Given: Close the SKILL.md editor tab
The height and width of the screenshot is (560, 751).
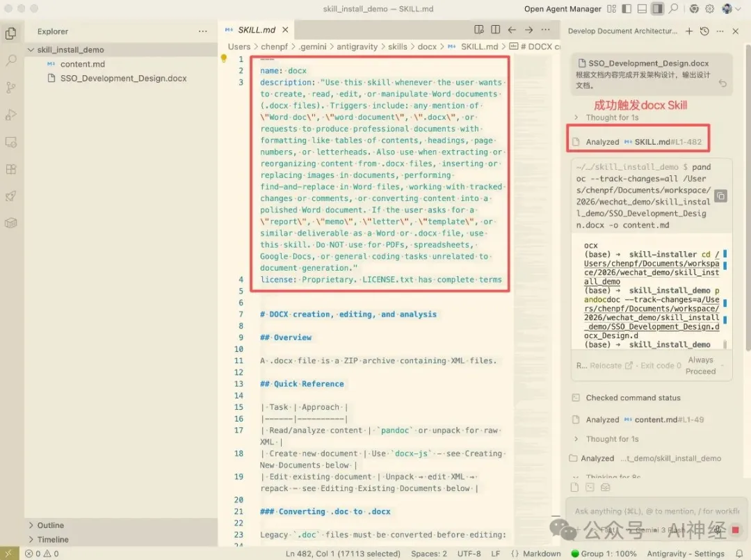Looking at the screenshot, I should pos(285,30).
